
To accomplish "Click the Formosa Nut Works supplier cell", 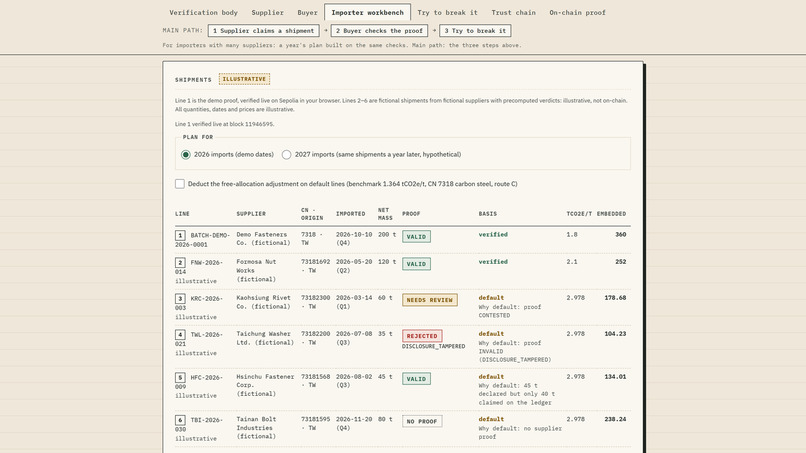I will (x=257, y=270).
